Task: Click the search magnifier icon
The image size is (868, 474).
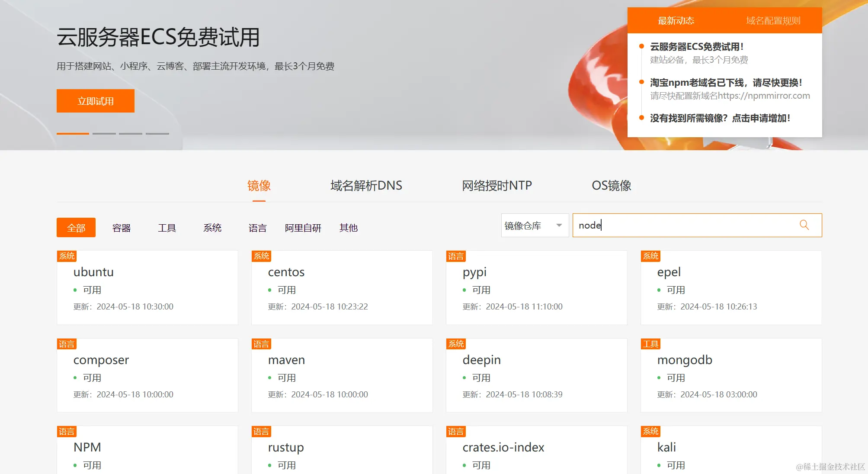Action: 804,225
